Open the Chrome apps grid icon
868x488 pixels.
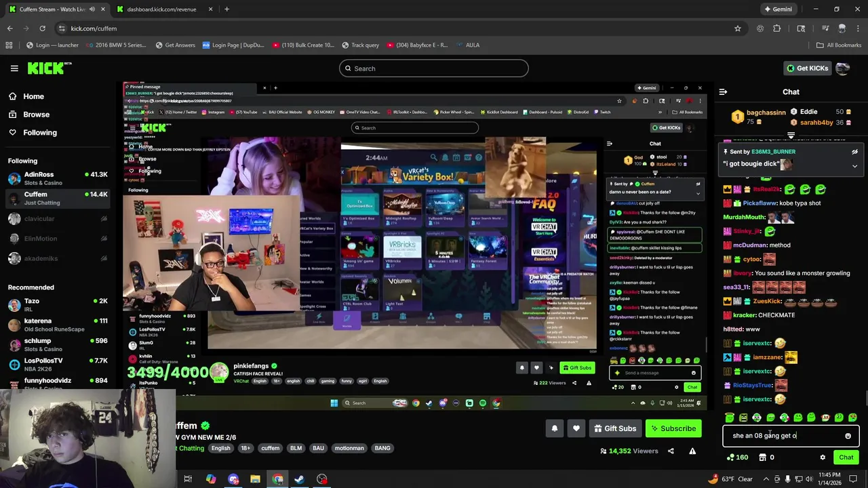(x=9, y=45)
